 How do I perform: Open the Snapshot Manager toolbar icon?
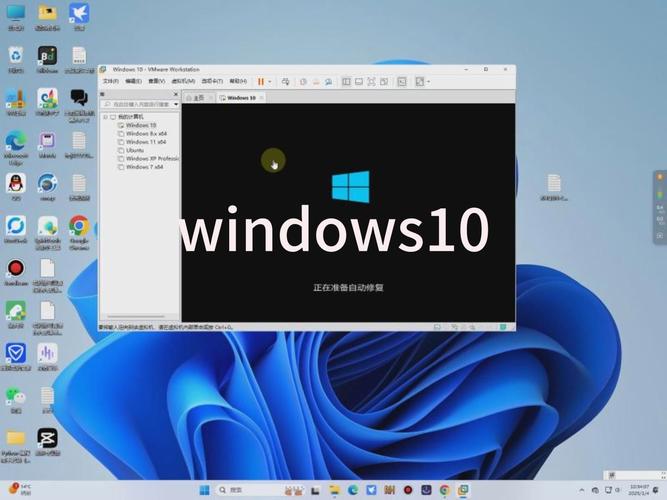[329, 81]
